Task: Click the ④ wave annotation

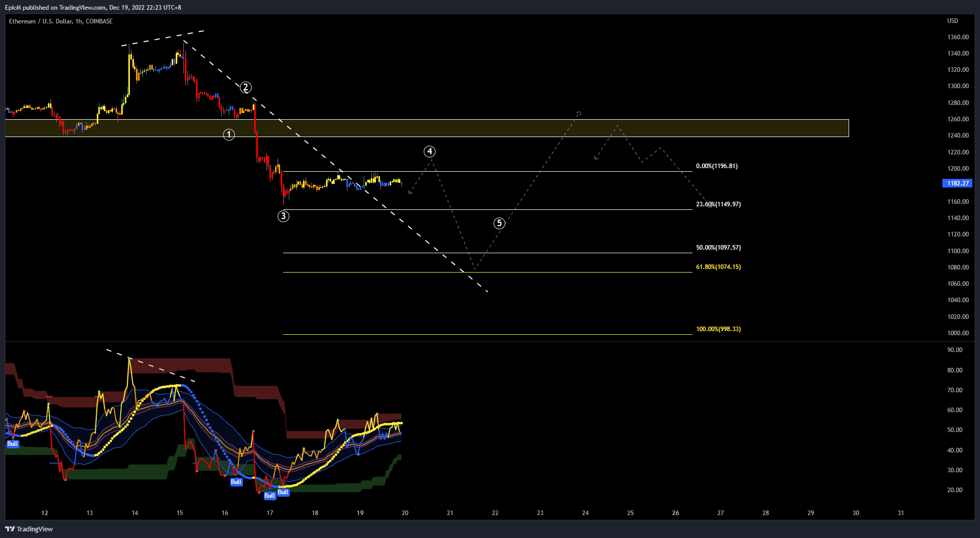Action: [430, 151]
